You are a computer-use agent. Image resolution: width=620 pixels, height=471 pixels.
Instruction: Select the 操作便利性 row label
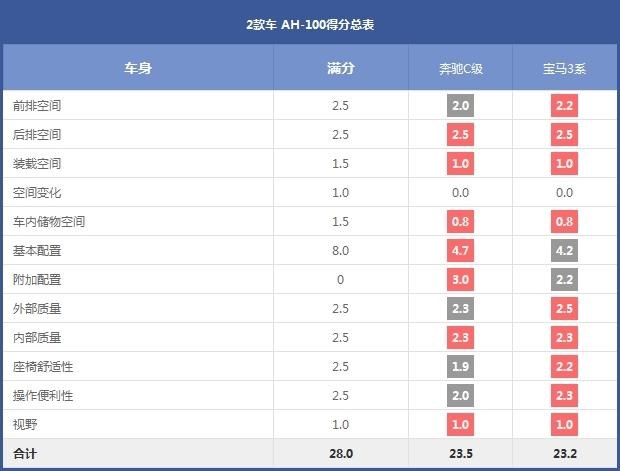tap(43, 396)
